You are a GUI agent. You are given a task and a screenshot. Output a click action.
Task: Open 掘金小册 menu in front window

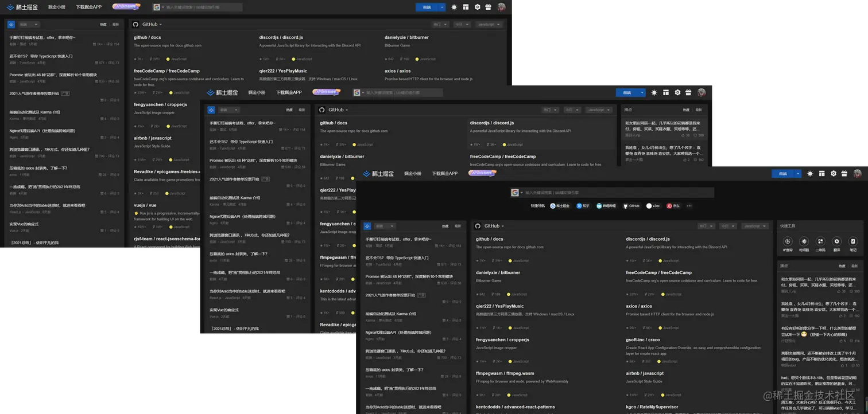click(412, 173)
